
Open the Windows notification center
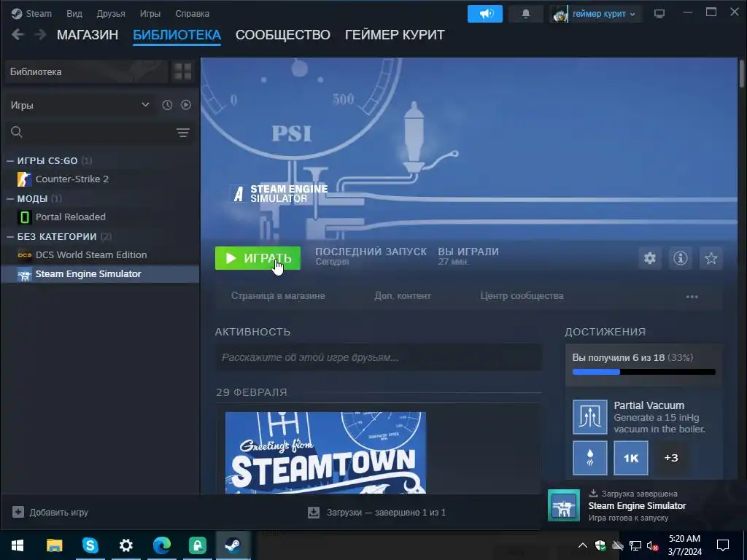tap(723, 545)
